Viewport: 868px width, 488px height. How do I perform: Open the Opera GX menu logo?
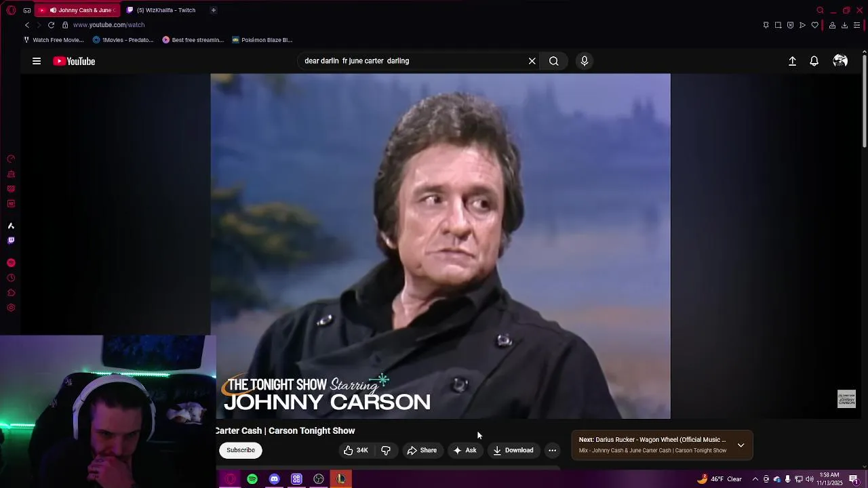click(11, 10)
